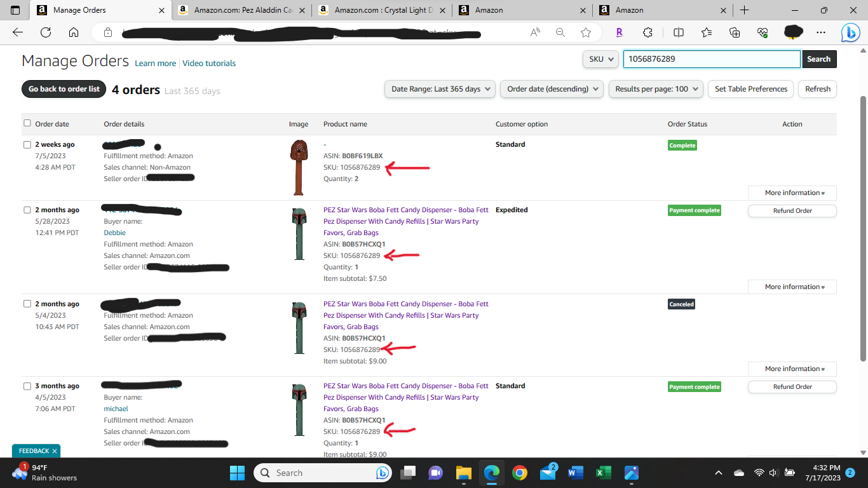Switch to Crystal Light Amazon tab

coord(382,10)
